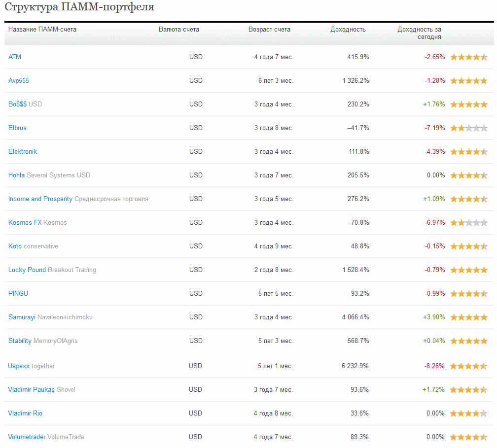Open the ATM account link
This screenshot has width=497, height=448.
(15, 57)
